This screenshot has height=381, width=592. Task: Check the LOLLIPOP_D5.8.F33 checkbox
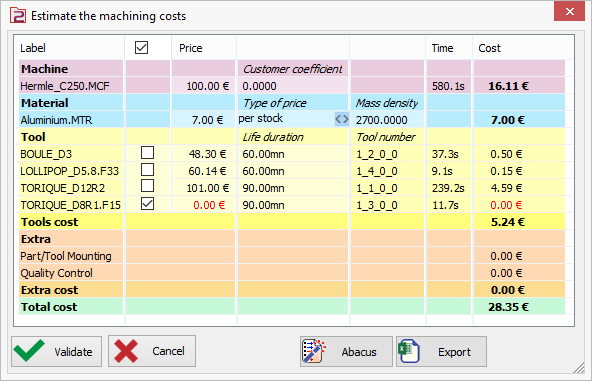(x=148, y=170)
